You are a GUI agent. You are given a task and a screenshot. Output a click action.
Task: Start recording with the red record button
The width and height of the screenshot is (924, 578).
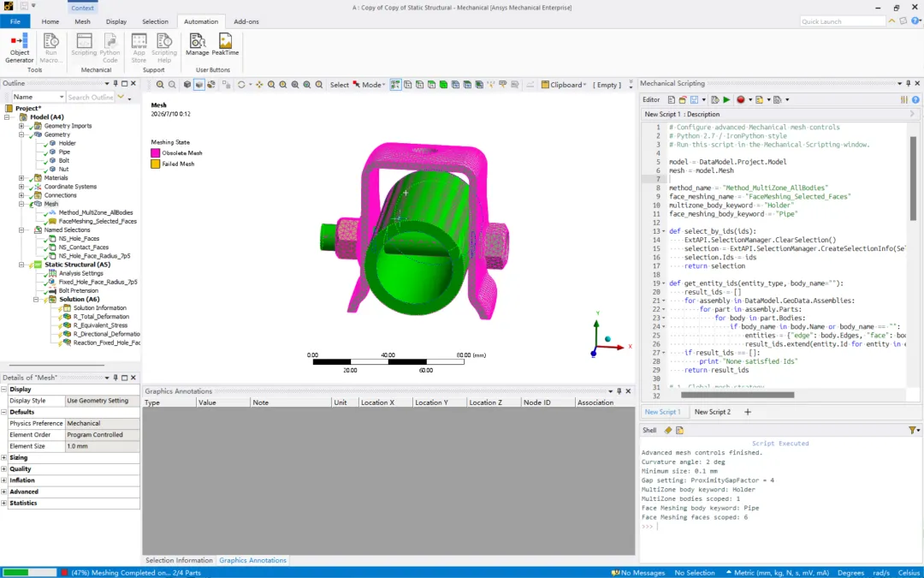[741, 99]
